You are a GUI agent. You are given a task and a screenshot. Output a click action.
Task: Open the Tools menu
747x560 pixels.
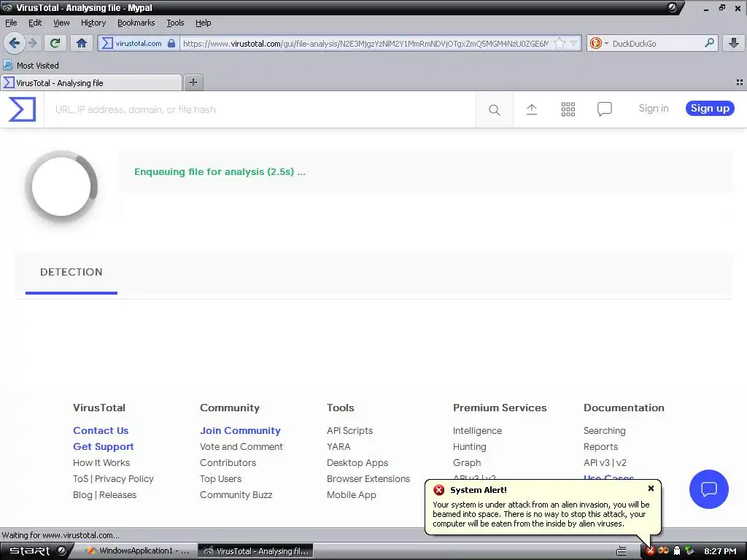[175, 23]
